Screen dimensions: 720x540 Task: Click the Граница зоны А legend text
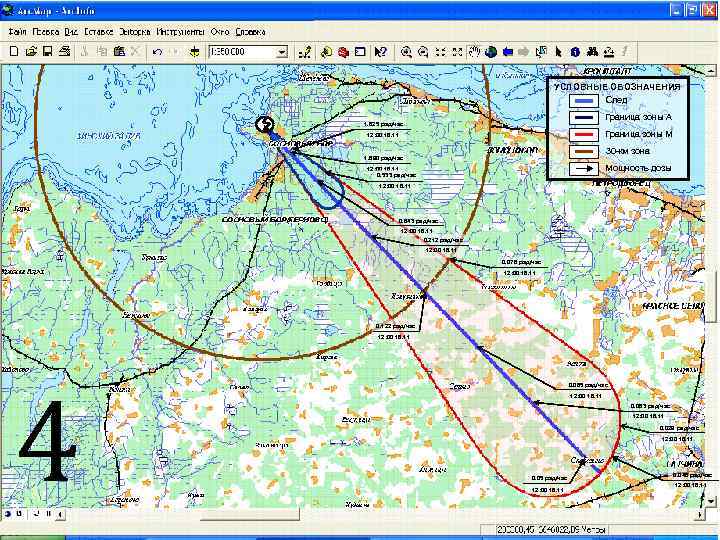point(638,118)
